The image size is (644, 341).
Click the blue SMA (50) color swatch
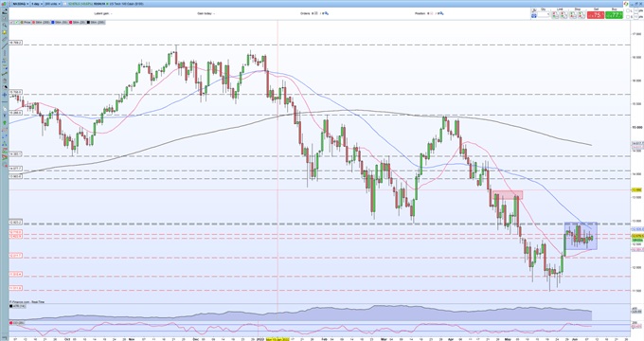pyautogui.click(x=53, y=22)
